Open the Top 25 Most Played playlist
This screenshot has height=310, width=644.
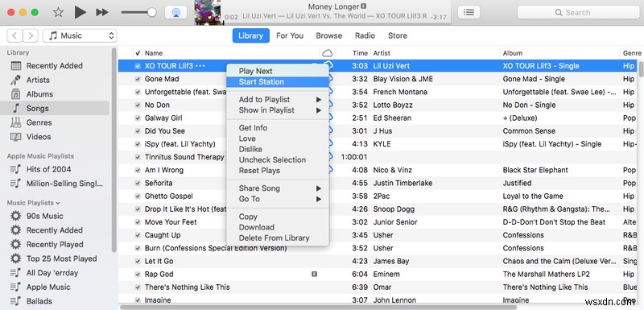click(62, 258)
